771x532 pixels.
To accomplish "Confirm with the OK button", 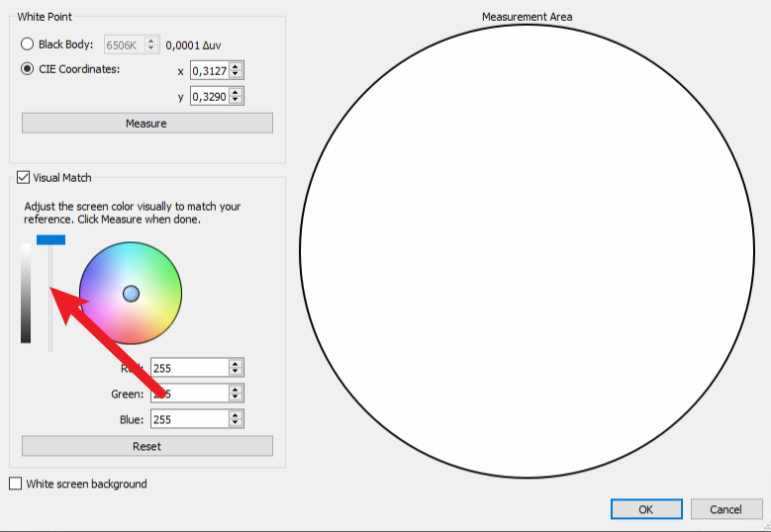I will pos(645,509).
